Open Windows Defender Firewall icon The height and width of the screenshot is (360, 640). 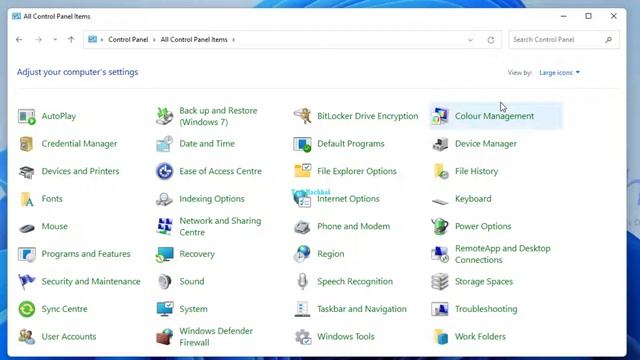click(164, 337)
